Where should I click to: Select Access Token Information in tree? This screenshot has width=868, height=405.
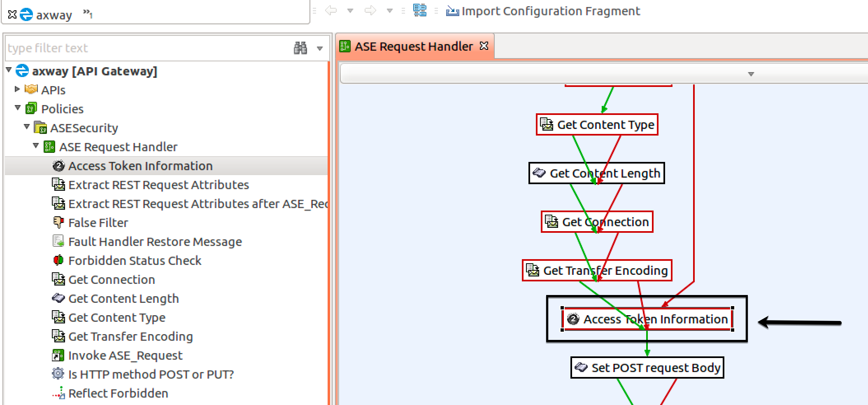coord(140,166)
